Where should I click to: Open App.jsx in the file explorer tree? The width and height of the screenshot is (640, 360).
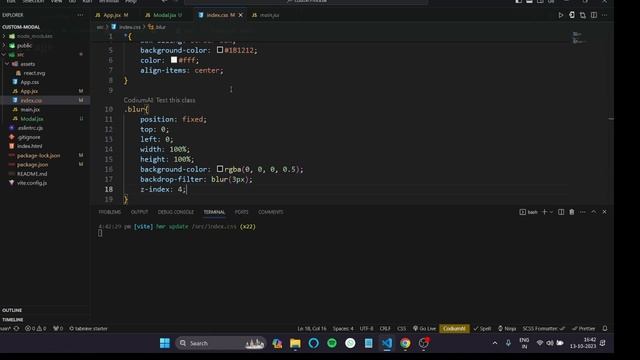(x=29, y=91)
